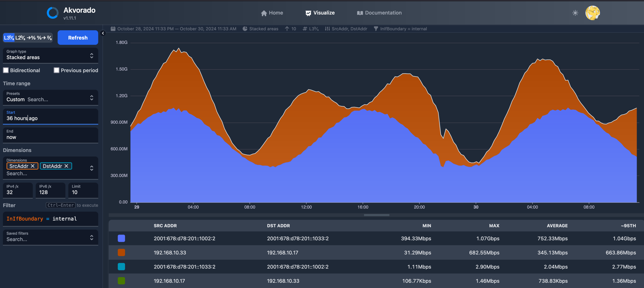The width and height of the screenshot is (644, 288).
Task: Select the L3 bps units toggle
Action: point(9,38)
